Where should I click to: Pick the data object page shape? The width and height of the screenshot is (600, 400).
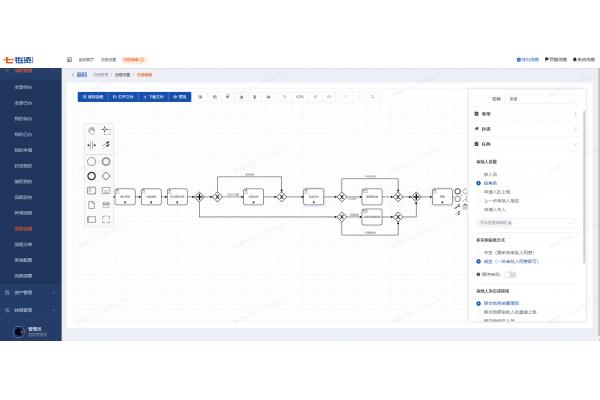tap(92, 204)
